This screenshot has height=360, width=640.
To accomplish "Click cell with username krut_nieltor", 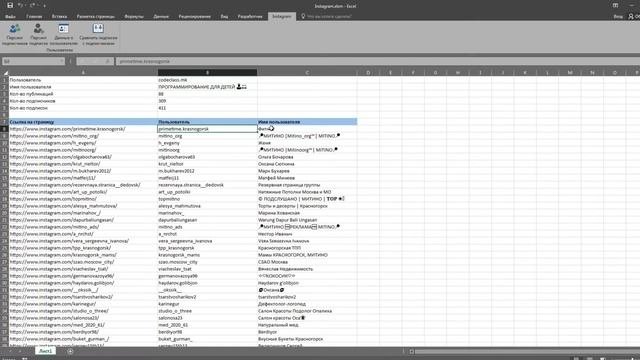I will tap(207, 164).
